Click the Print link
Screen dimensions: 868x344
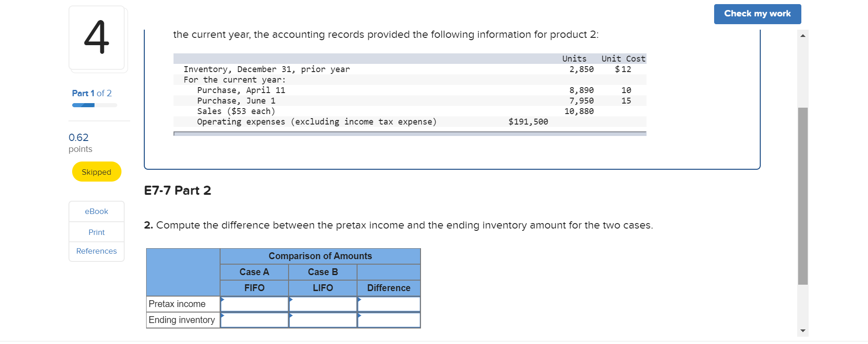coord(96,232)
